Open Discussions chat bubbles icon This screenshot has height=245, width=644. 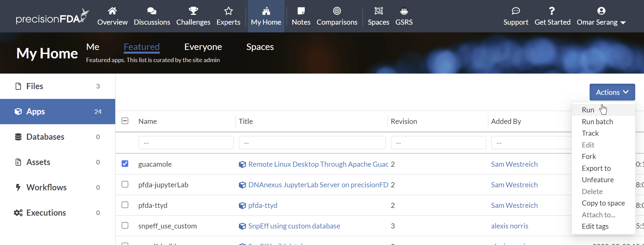152,11
